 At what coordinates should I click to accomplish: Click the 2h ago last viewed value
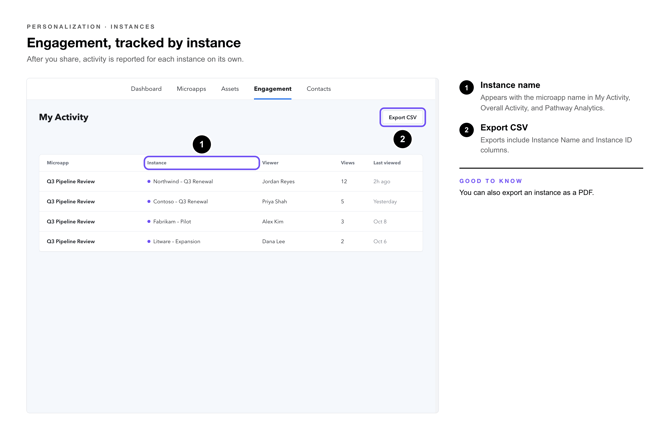coord(382,182)
